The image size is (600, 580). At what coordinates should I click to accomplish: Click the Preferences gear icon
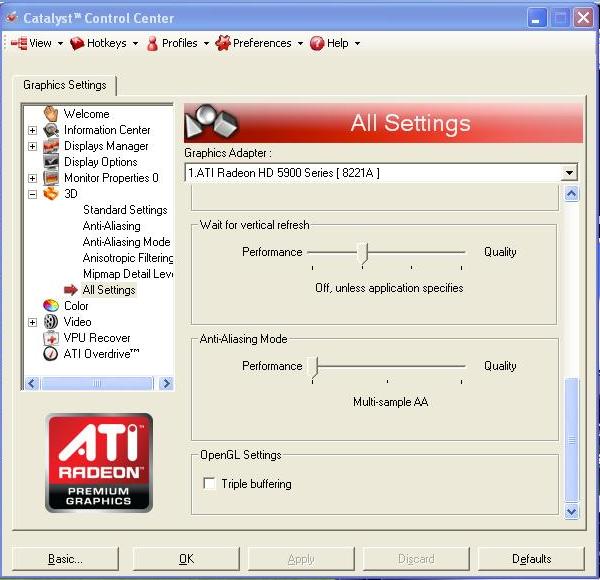[223, 43]
